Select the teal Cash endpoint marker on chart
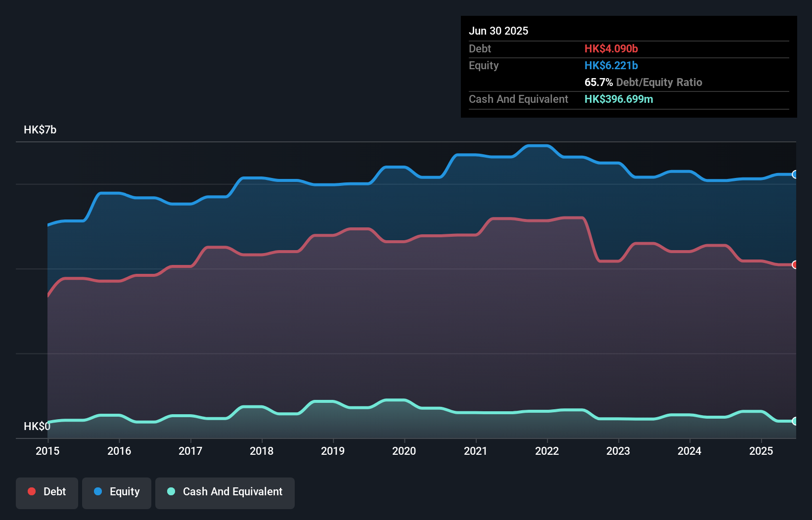812x520 pixels. click(x=795, y=421)
